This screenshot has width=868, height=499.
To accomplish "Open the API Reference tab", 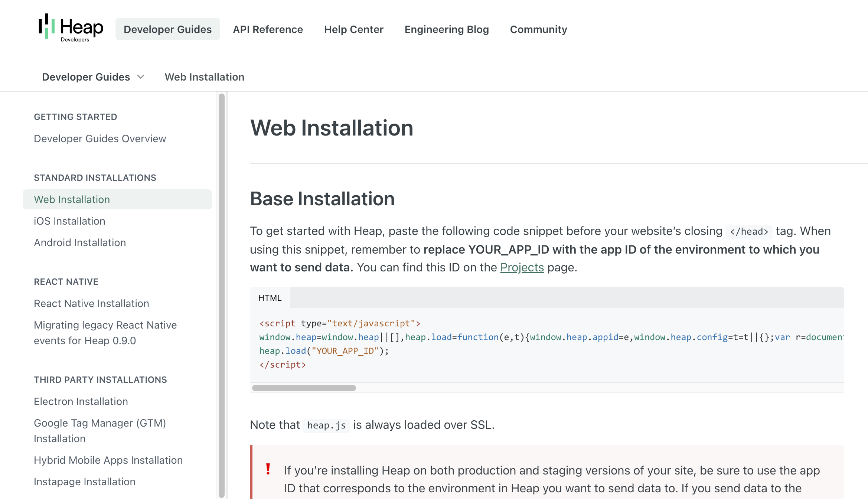I will click(268, 29).
